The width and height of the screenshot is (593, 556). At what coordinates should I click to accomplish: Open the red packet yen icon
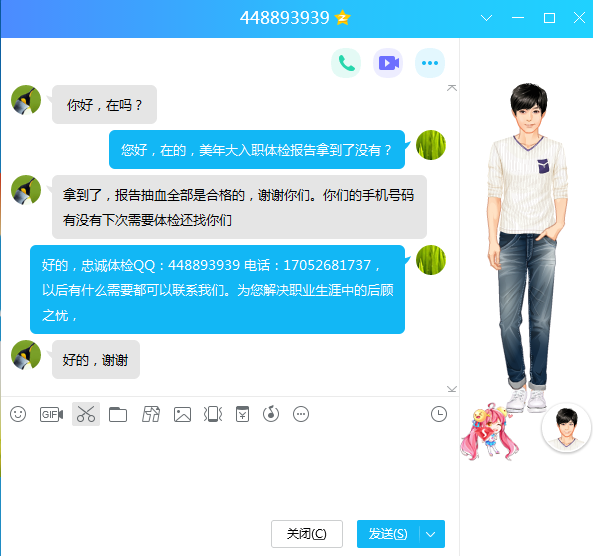[242, 414]
